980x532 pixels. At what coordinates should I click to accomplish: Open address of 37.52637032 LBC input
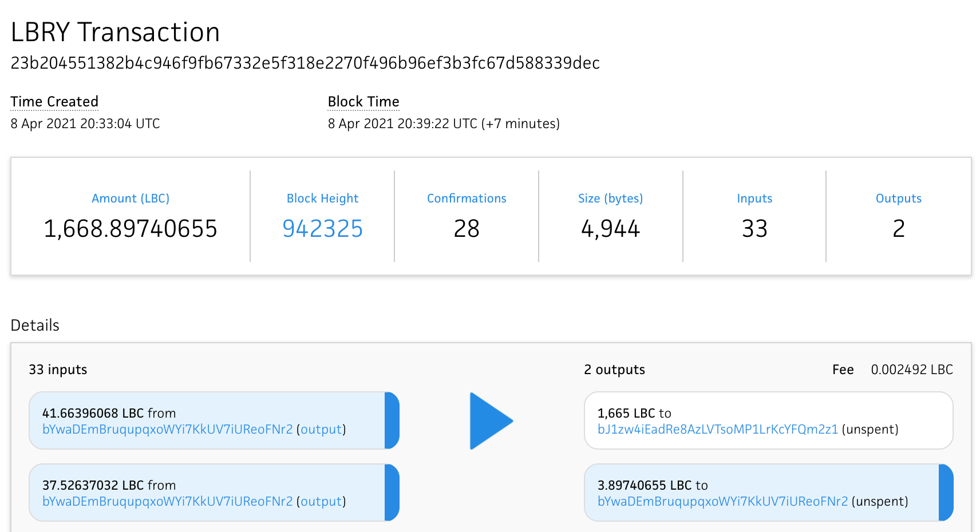point(168,502)
